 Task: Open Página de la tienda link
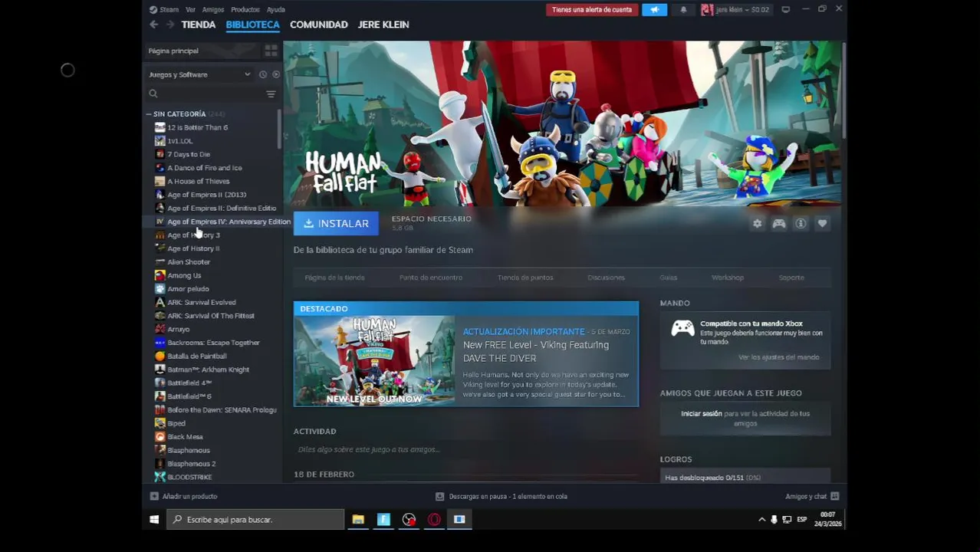coord(334,278)
